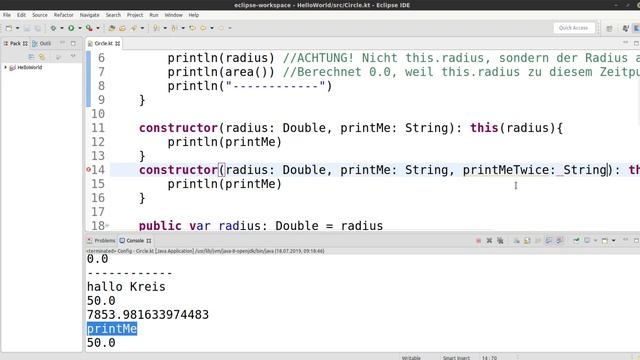Open the Project menu
Screen dimensions: 640x360
click(135, 15)
